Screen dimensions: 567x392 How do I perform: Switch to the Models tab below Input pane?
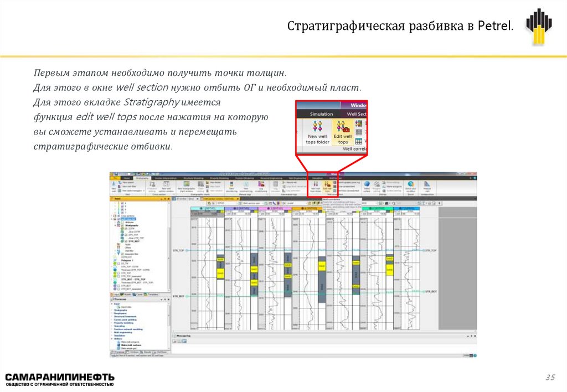click(126, 295)
